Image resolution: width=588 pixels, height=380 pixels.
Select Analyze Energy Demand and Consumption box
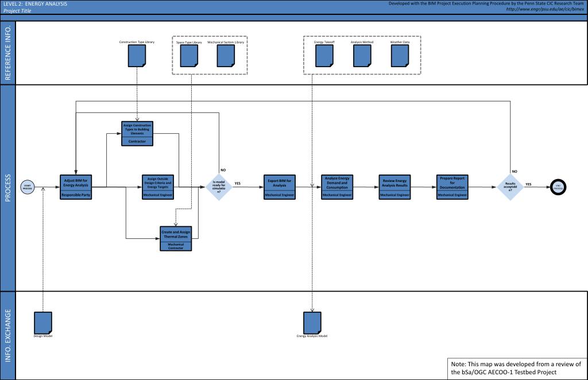337,187
